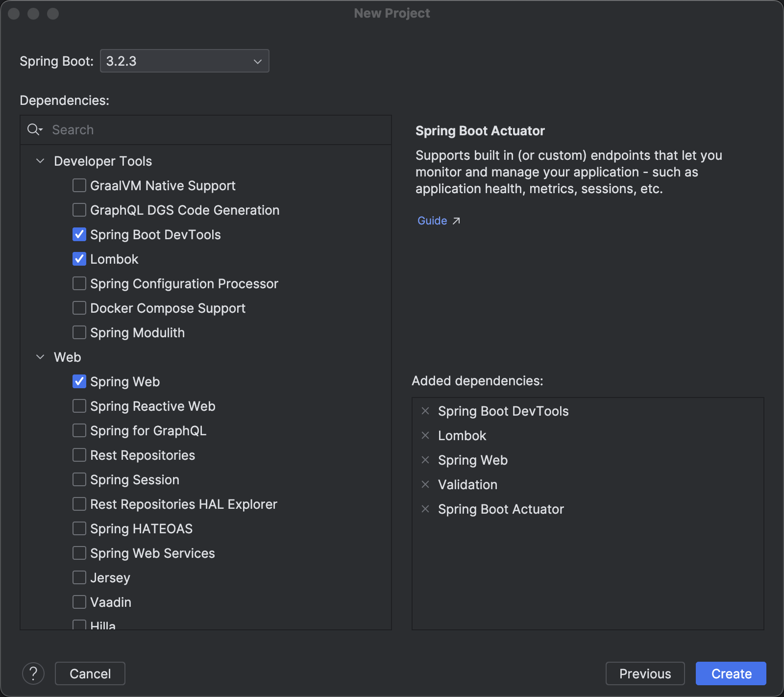Click the external arrow icon beside Guide
Screen dimensions: 784x697
click(456, 221)
